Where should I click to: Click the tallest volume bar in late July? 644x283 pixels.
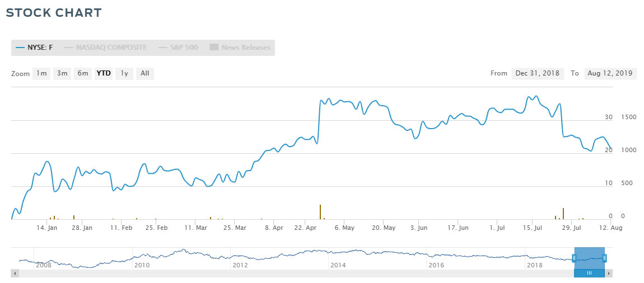coord(563,213)
